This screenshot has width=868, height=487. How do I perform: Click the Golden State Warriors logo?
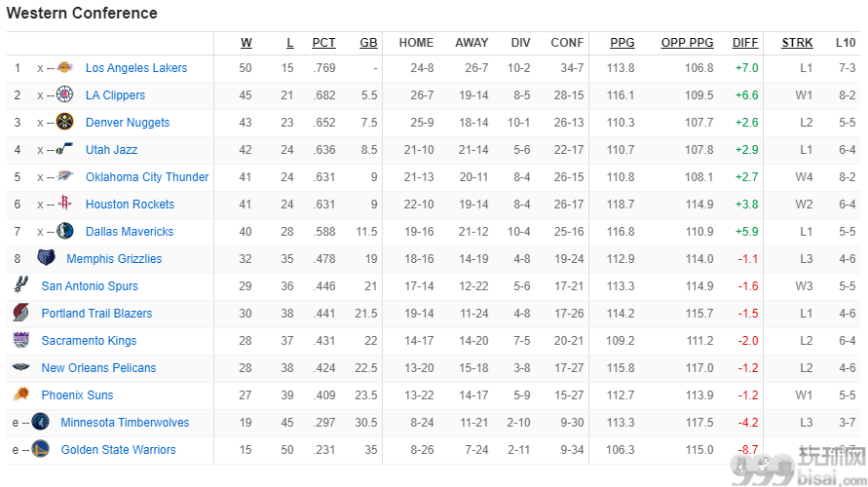point(40,449)
